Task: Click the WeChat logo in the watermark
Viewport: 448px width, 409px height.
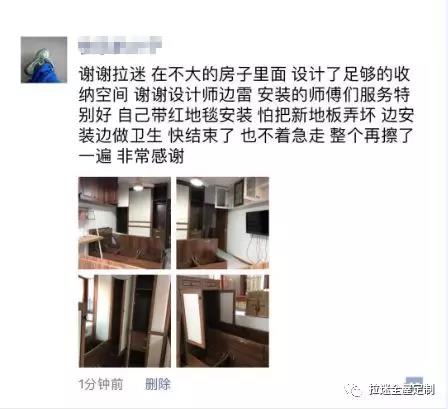Action: (x=353, y=390)
